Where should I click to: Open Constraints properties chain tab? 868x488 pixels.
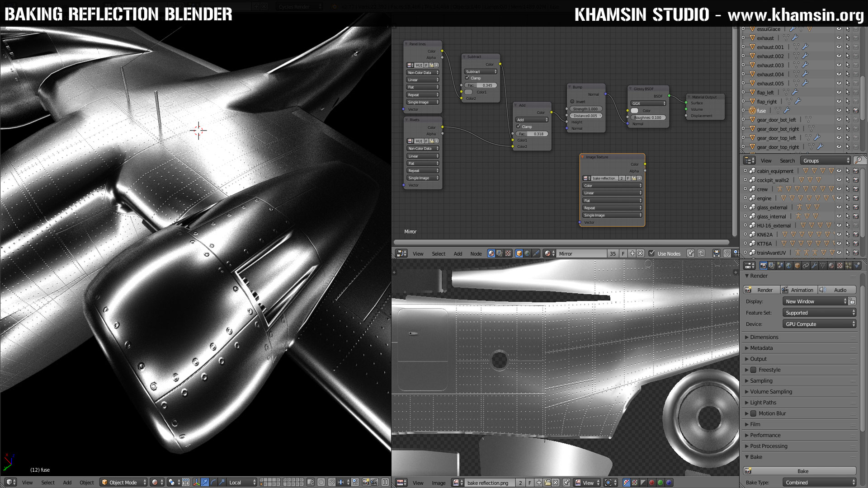pos(806,266)
